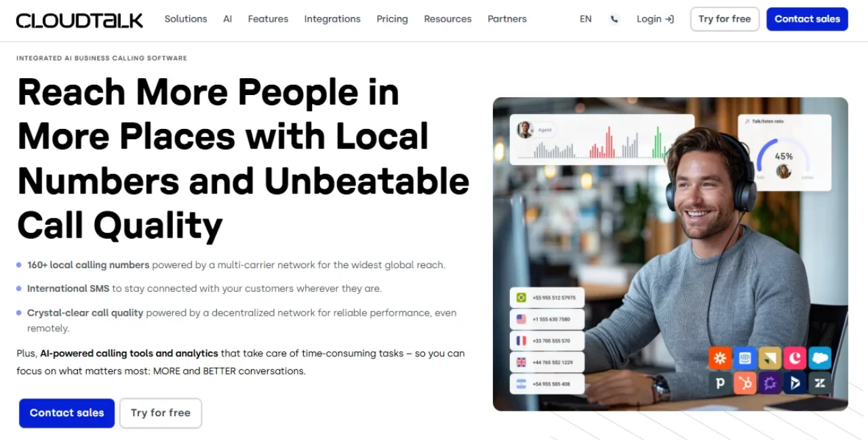Click the orange HubSpot integration icon

click(745, 383)
